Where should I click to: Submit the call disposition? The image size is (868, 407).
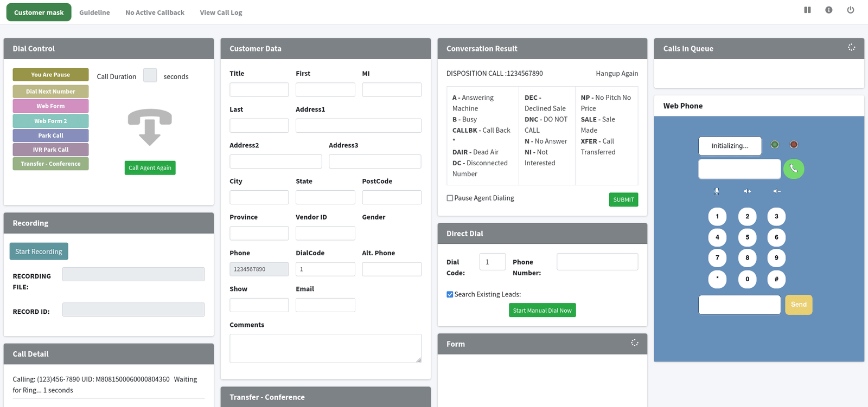click(623, 200)
